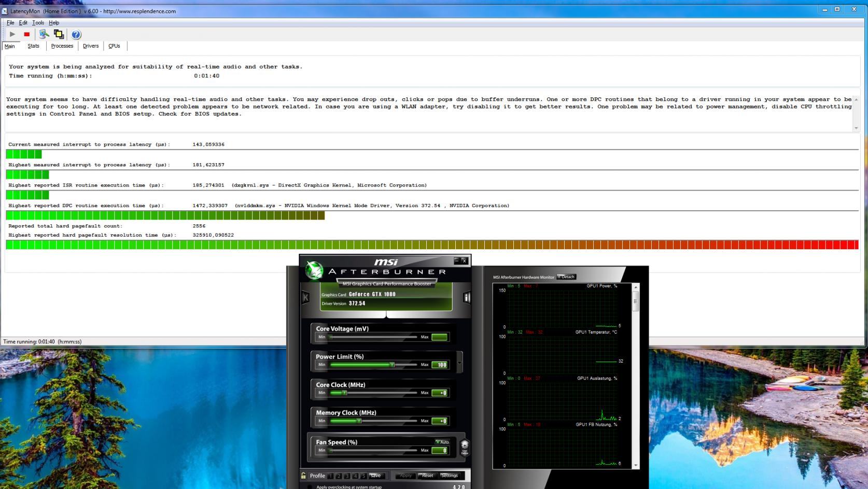Switch to the Processes tab
Viewport: 868px width, 489px height.
(x=62, y=46)
